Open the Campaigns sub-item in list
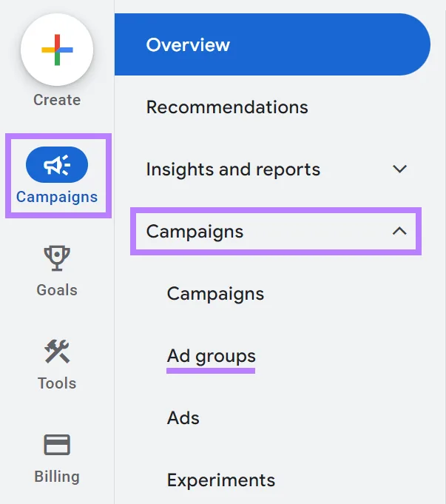446x504 pixels. (x=215, y=294)
